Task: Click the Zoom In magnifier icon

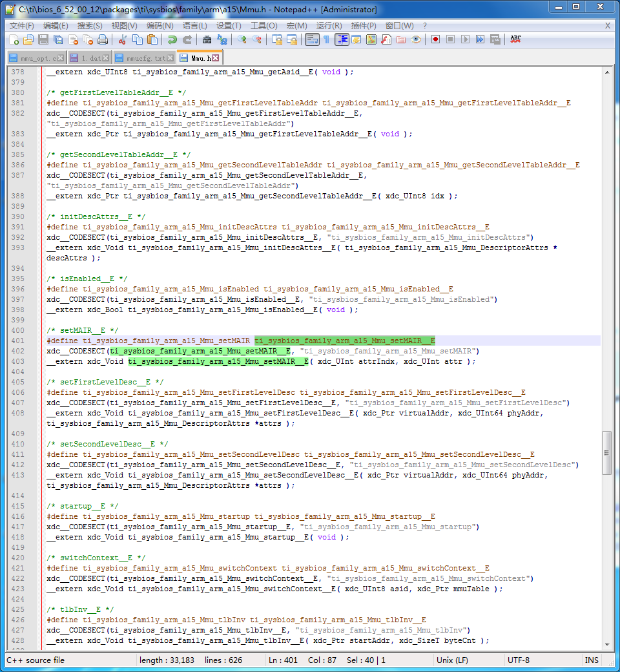Action: (242, 40)
